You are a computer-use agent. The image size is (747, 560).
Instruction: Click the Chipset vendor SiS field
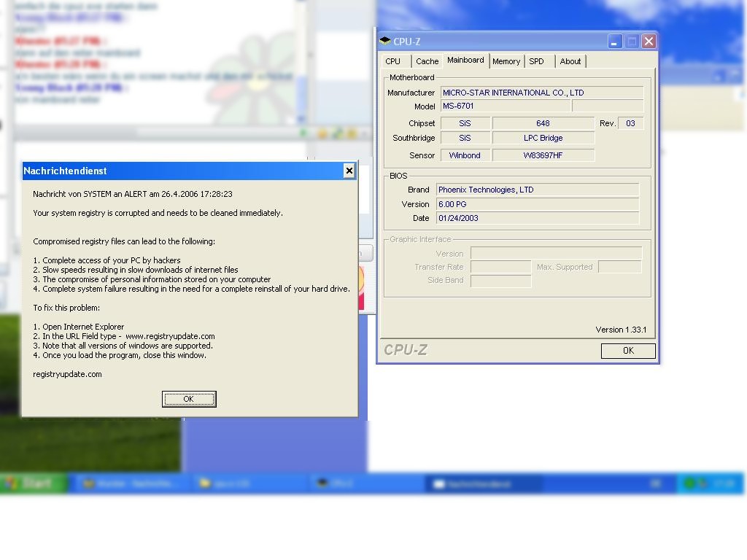(465, 123)
